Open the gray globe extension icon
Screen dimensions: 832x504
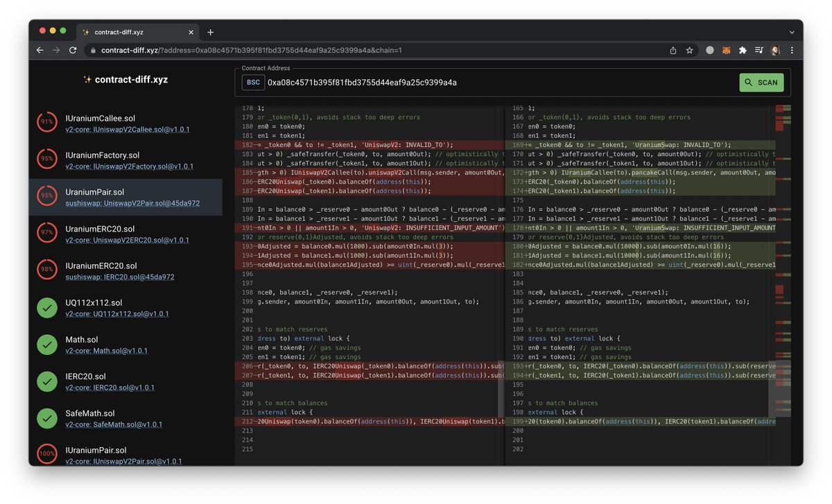[x=710, y=51]
